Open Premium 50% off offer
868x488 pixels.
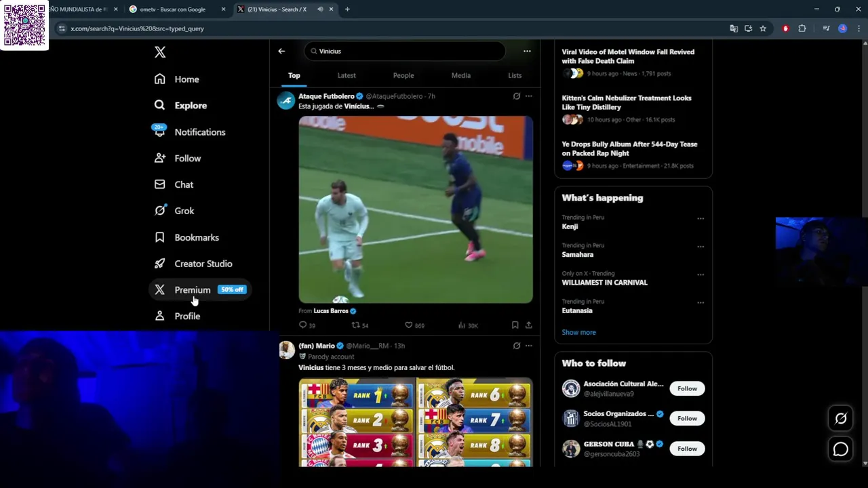(200, 290)
